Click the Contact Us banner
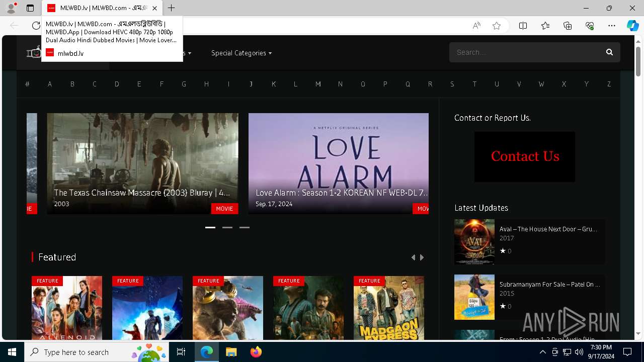 pyautogui.click(x=525, y=157)
